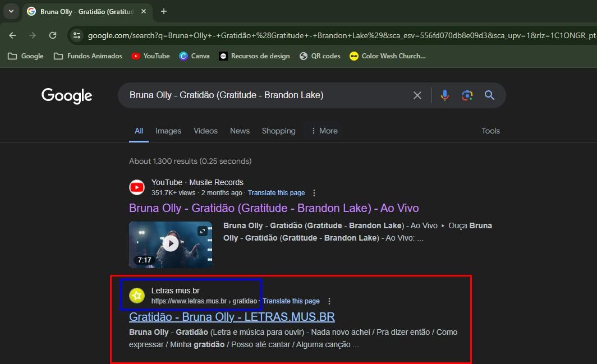Submit search with magnifier icon
Image resolution: width=597 pixels, height=364 pixels.
tap(490, 95)
